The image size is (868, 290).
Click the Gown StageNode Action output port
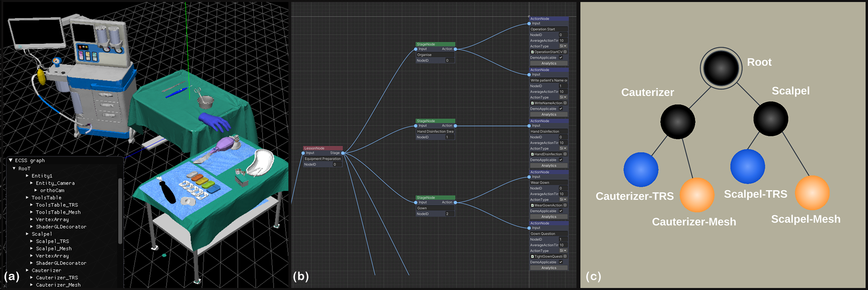click(x=455, y=202)
